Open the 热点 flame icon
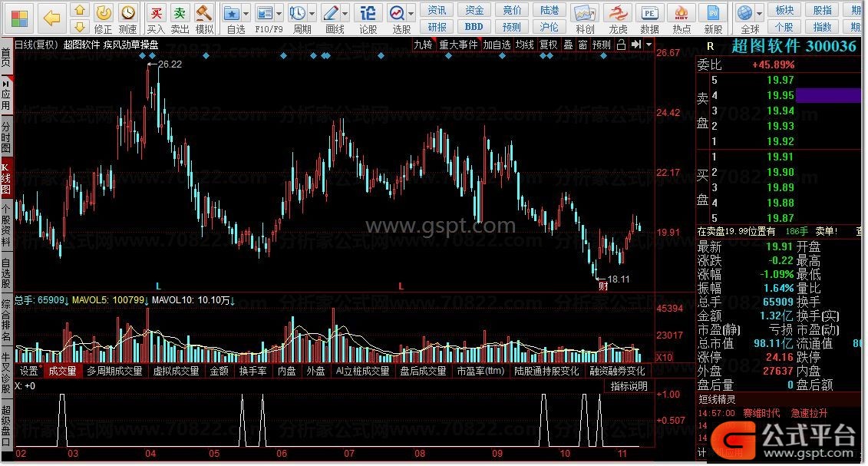 click(x=682, y=13)
